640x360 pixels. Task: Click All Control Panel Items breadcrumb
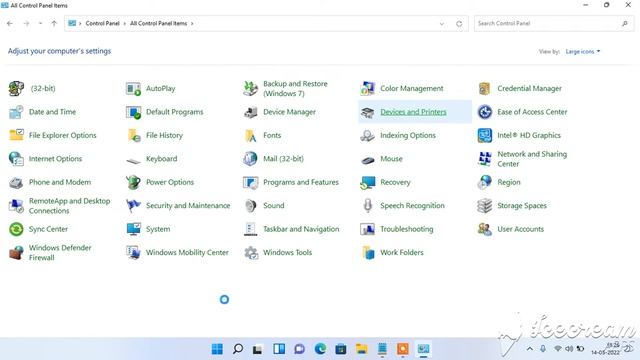click(158, 24)
